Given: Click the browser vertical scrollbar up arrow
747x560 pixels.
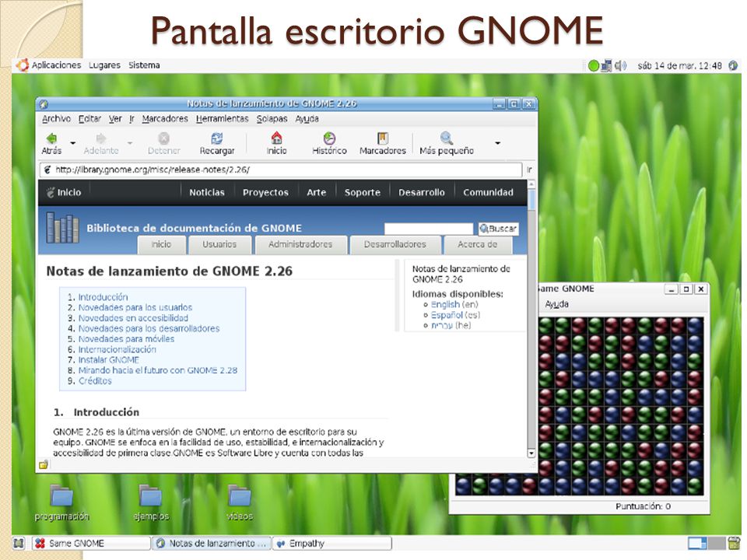Looking at the screenshot, I should 531,184.
